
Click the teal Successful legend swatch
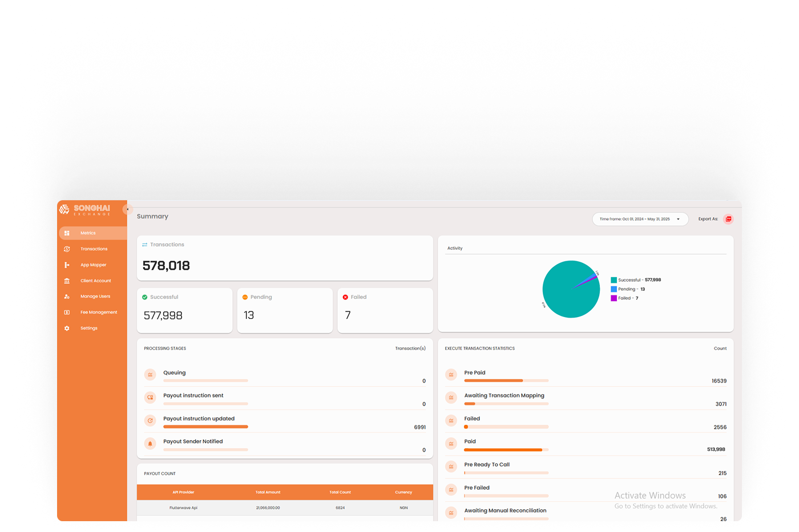614,280
